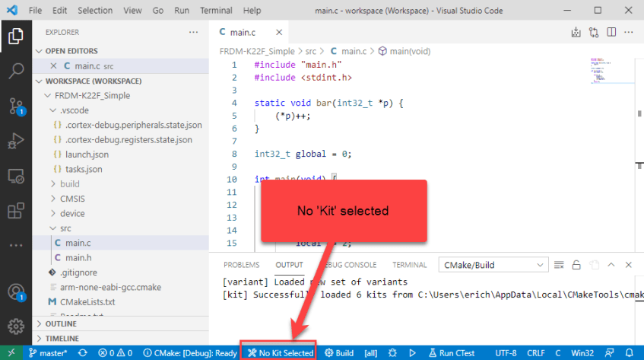Toggle the Explorer sidebar via Explorer icon

(x=16, y=36)
